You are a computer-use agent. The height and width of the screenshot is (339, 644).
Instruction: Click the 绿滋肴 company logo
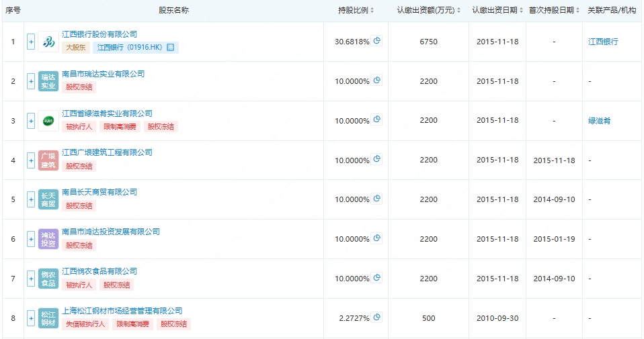coord(48,121)
